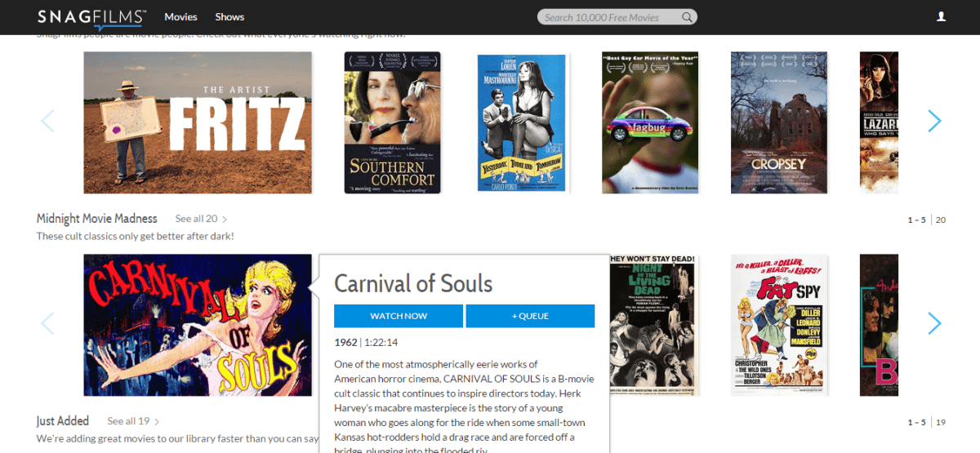This screenshot has height=453, width=980.
Task: Click Watch Now for Carnival of Souls
Action: [399, 316]
